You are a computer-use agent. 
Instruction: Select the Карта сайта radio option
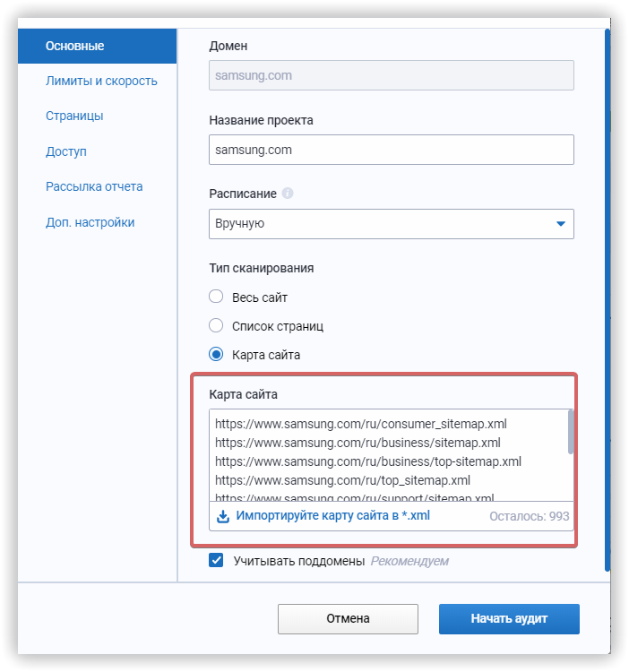[215, 354]
